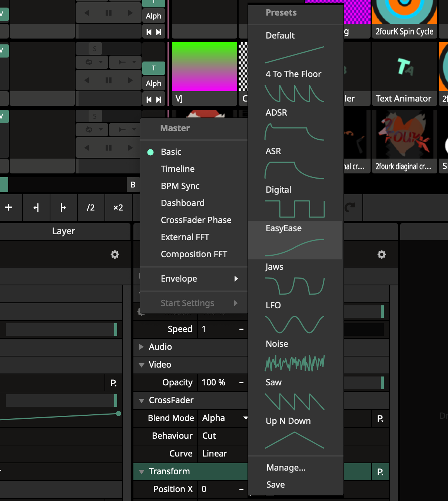Click the halve speed /2 button
Viewport: 448px width, 501px height.
90,208
